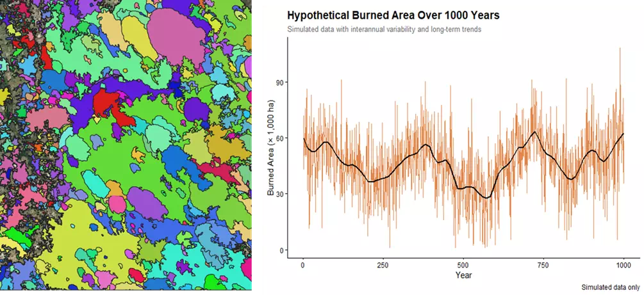Click the y-axis tick label "60"
This screenshot has height=295, width=644.
click(280, 138)
